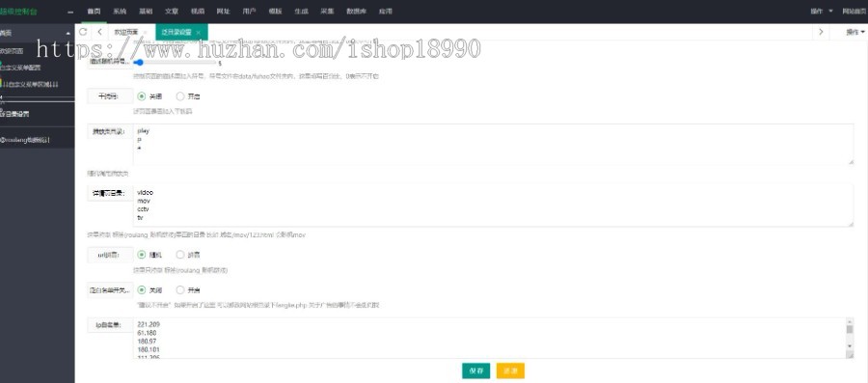Close the active green tab with its X
The width and height of the screenshot is (868, 383).
[x=198, y=33]
